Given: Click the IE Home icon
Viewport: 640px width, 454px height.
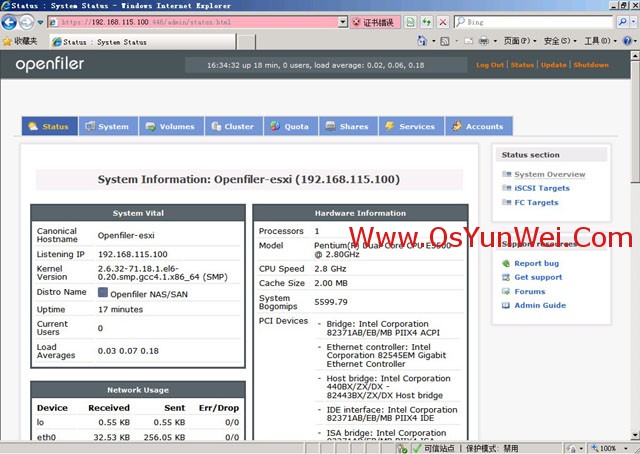Looking at the screenshot, I should tap(422, 41).
